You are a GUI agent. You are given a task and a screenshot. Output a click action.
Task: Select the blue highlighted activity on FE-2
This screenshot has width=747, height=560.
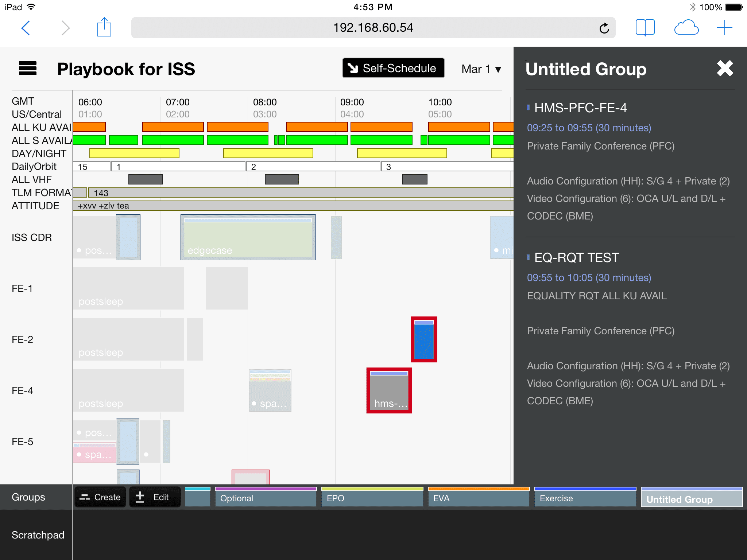[x=424, y=340]
